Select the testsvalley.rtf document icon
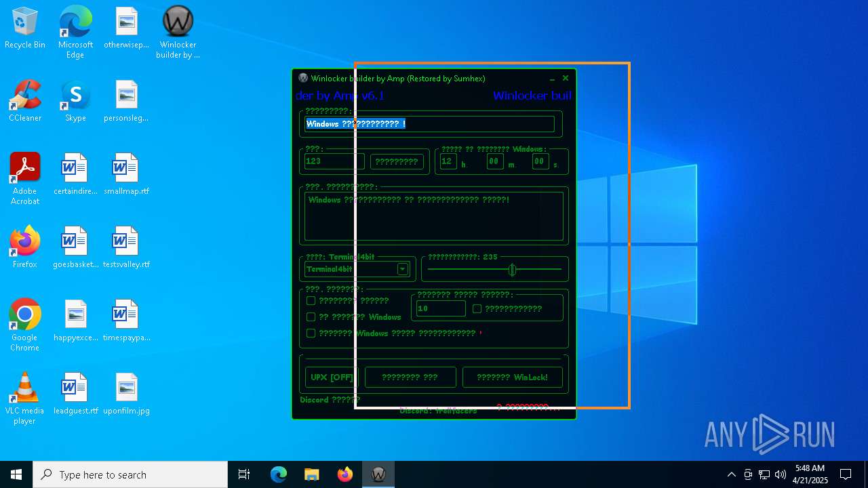 point(126,247)
